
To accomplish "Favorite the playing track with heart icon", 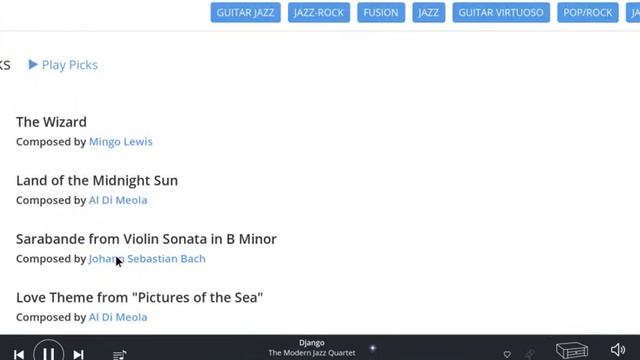I will [507, 355].
